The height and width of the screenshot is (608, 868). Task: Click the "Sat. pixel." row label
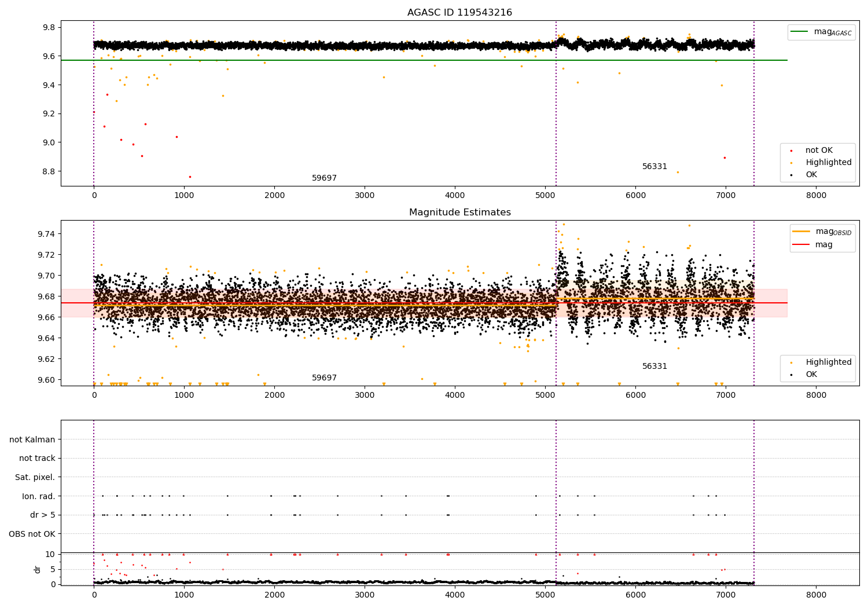tap(35, 478)
